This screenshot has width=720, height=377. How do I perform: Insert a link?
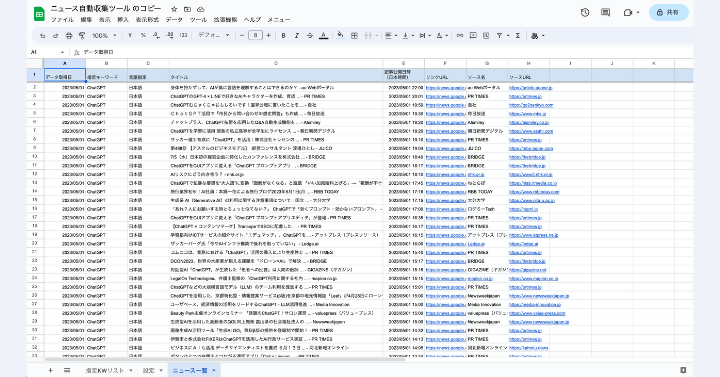(460, 35)
